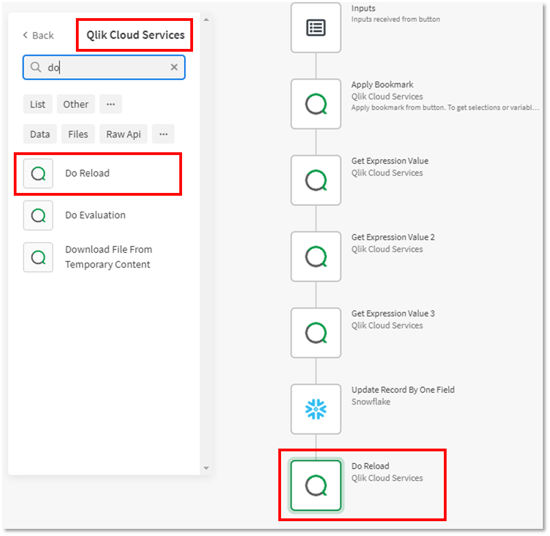Select the Inputs block icon
The height and width of the screenshot is (536, 550).
coord(316,27)
